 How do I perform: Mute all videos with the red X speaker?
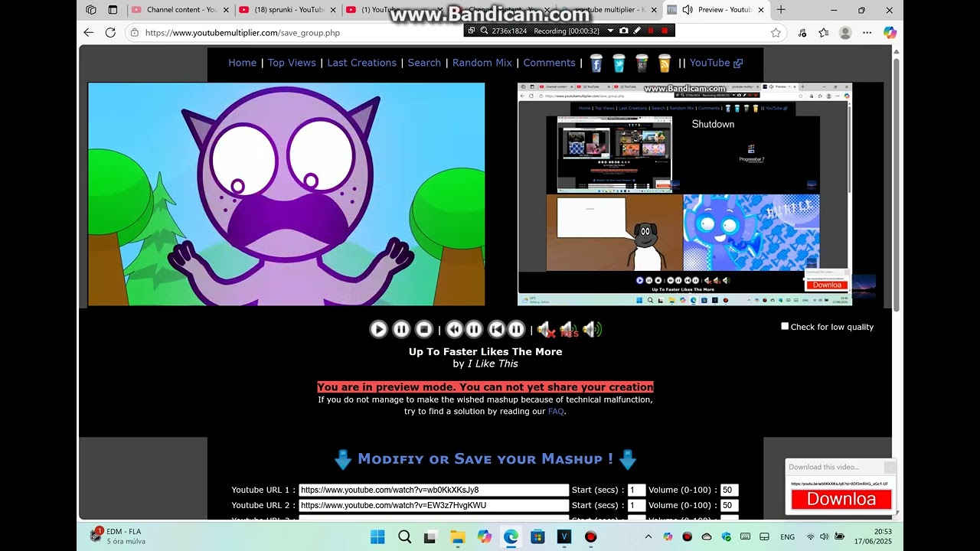[x=545, y=330]
